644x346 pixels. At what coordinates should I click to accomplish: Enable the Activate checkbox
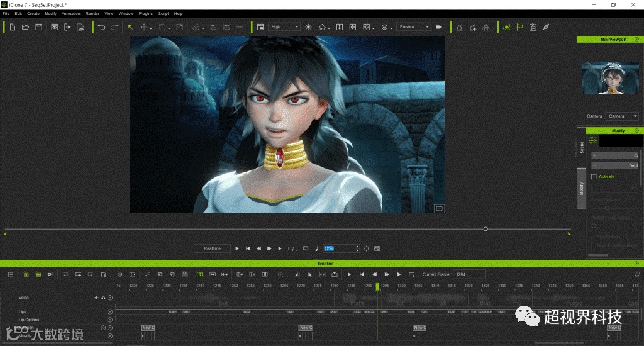pyautogui.click(x=594, y=177)
